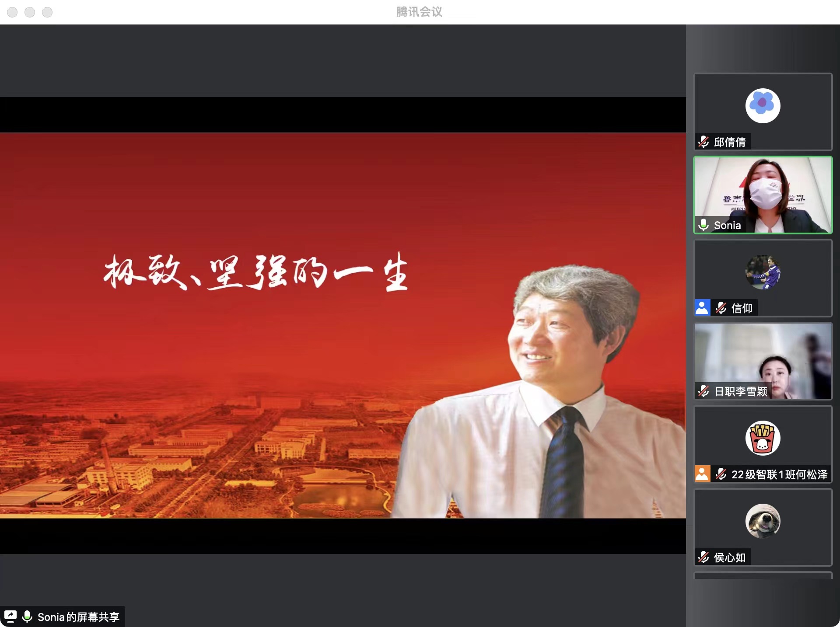Select the french fries avatar of 何松泽
840x627 pixels.
(x=763, y=438)
